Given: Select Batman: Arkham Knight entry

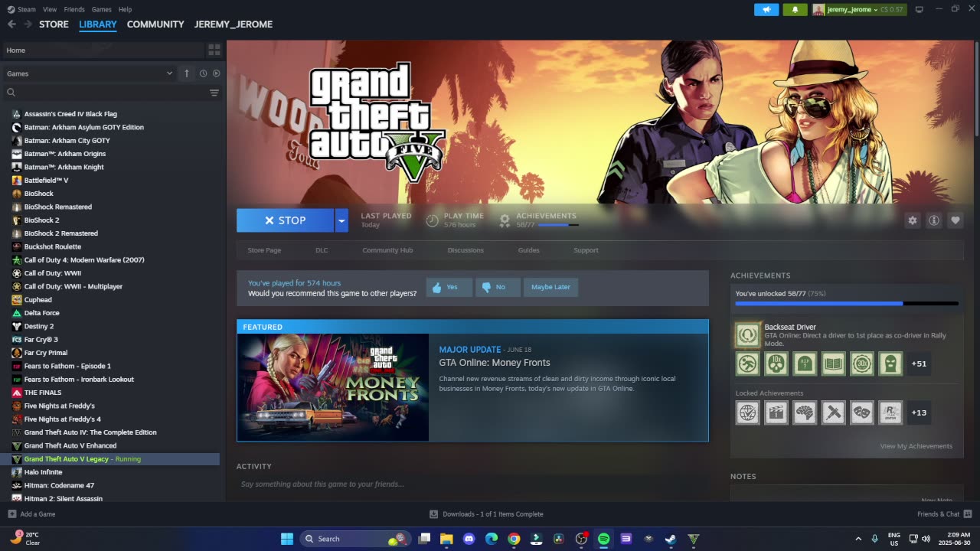Looking at the screenshot, I should point(64,167).
